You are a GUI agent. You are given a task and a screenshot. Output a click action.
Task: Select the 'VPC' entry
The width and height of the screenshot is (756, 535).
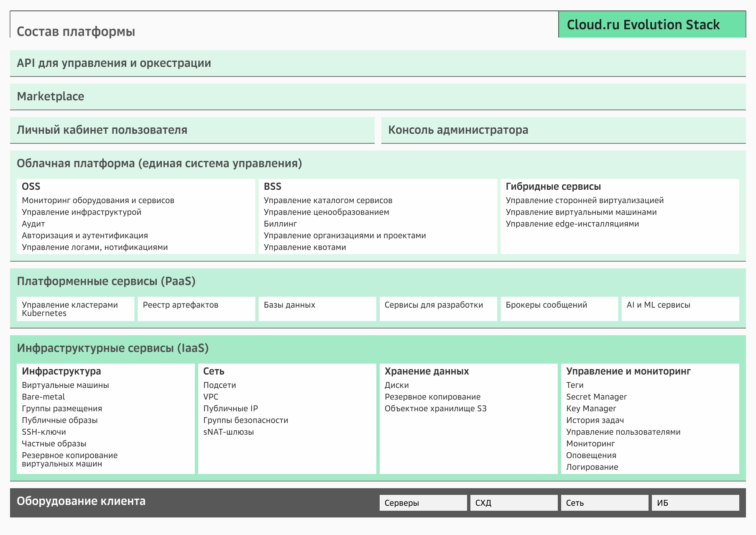coord(211,397)
